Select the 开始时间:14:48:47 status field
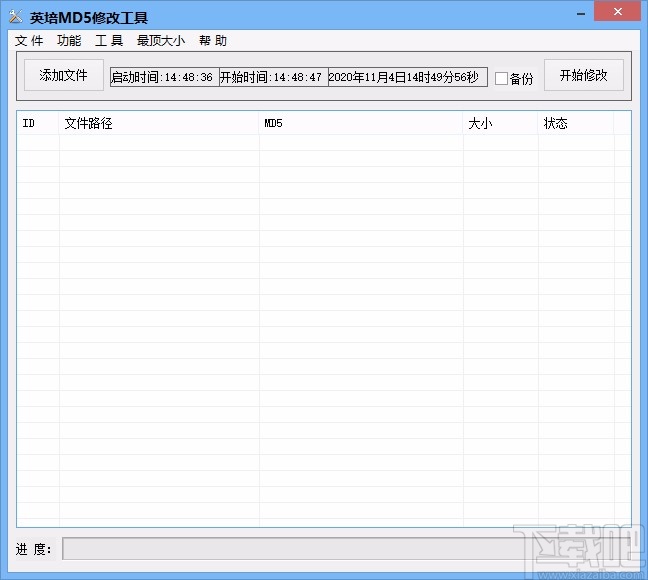 pos(274,77)
